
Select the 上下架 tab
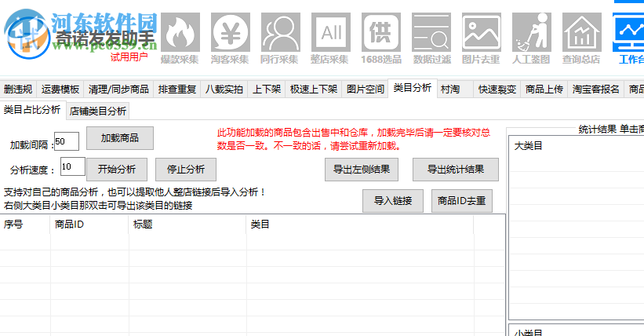[267, 89]
